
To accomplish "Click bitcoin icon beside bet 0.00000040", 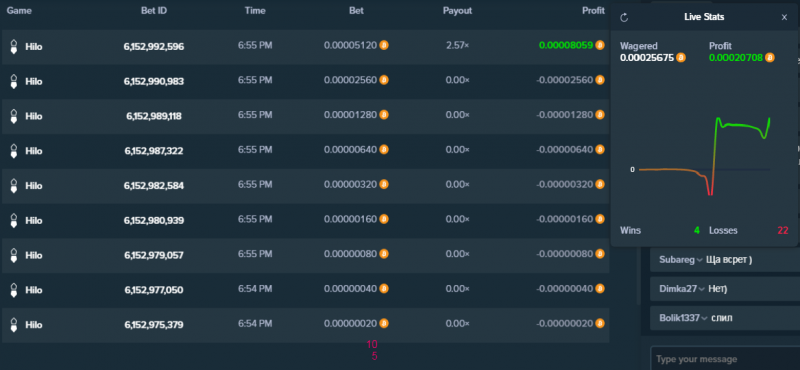I will pyautogui.click(x=384, y=288).
